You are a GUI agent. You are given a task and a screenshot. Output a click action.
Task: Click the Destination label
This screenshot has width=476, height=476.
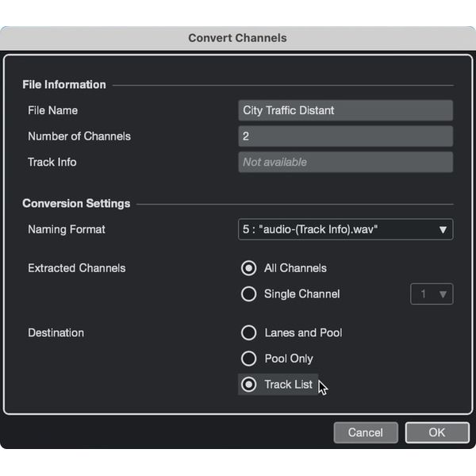tap(56, 333)
